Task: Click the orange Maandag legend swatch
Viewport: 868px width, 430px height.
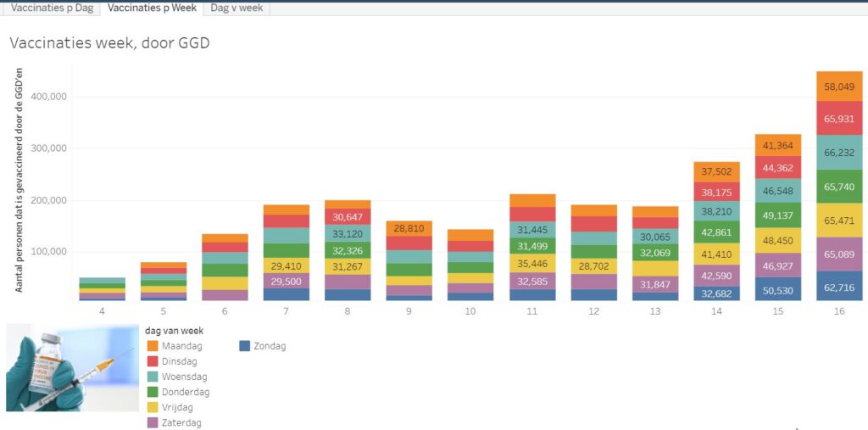Action: [153, 346]
